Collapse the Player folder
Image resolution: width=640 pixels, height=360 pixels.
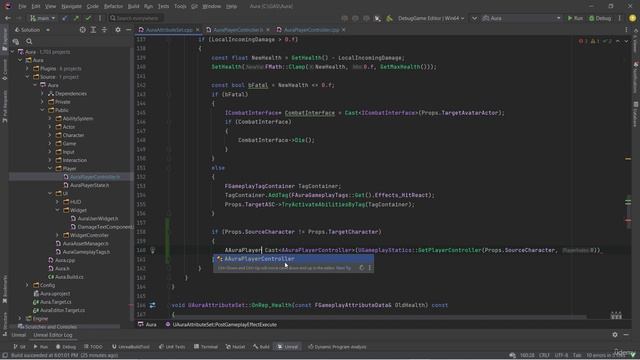pyautogui.click(x=50, y=168)
